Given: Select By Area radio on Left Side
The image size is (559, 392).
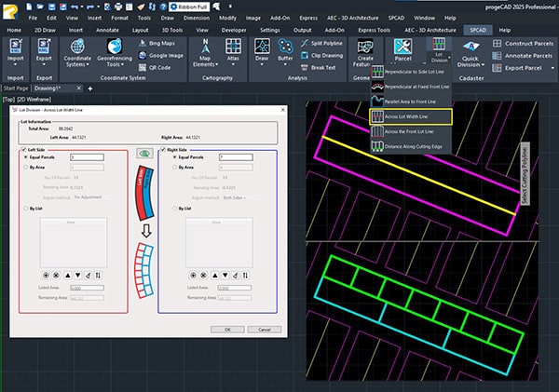Looking at the screenshot, I should pyautogui.click(x=26, y=167).
